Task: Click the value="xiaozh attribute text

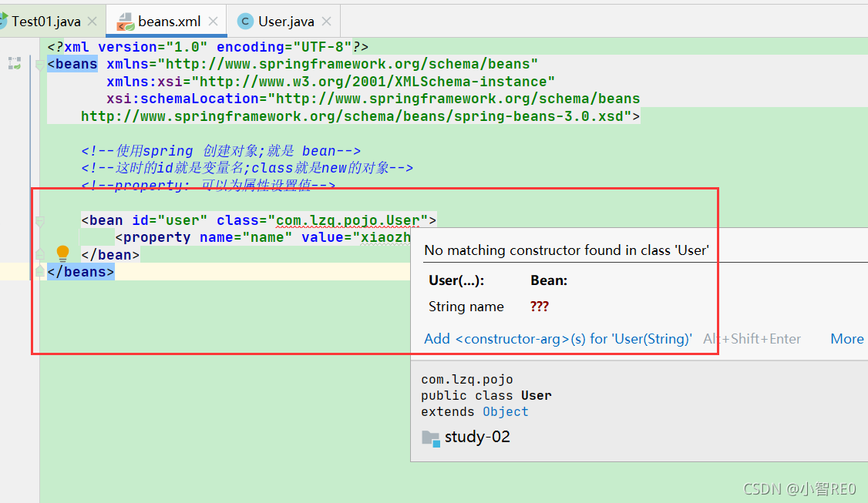Action: (356, 237)
